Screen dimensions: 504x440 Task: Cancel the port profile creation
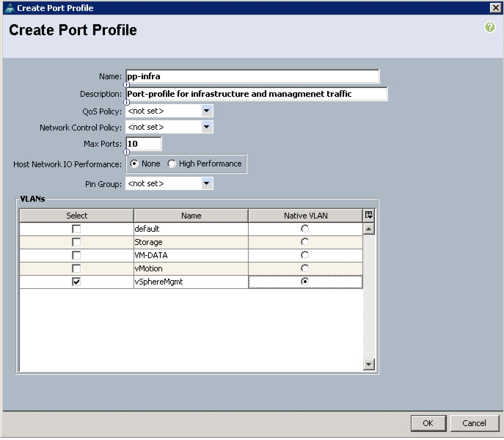pos(475,423)
